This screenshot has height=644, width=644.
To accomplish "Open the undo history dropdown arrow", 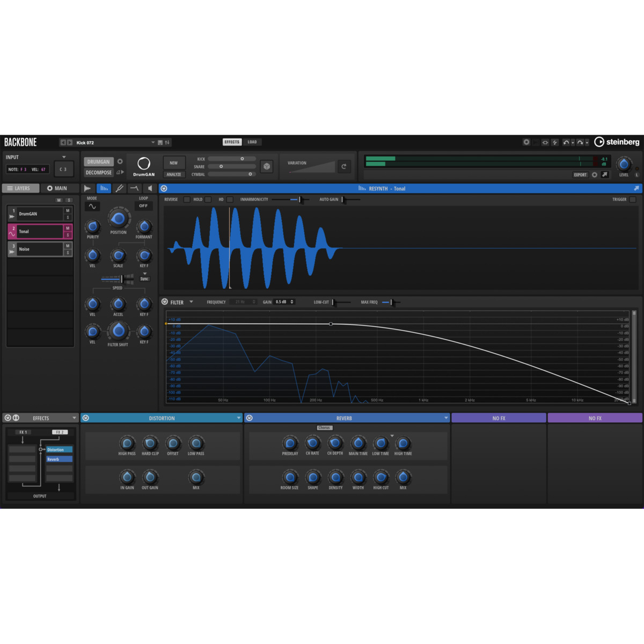I will click(573, 143).
